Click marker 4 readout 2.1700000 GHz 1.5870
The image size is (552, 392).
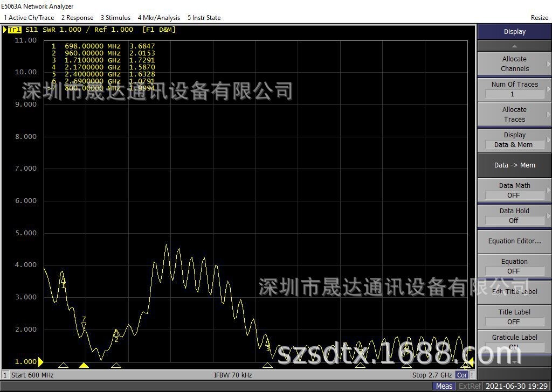103,67
